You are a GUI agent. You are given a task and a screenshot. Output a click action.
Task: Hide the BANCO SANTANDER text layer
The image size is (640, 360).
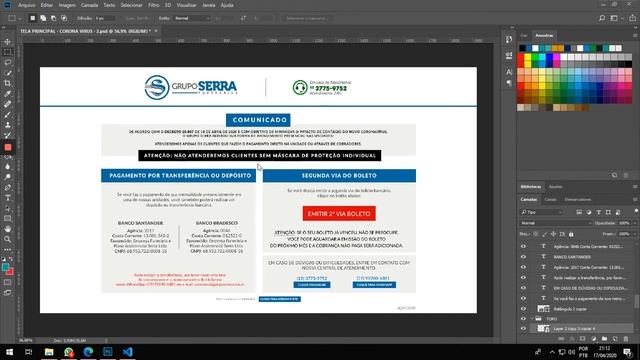point(523,257)
